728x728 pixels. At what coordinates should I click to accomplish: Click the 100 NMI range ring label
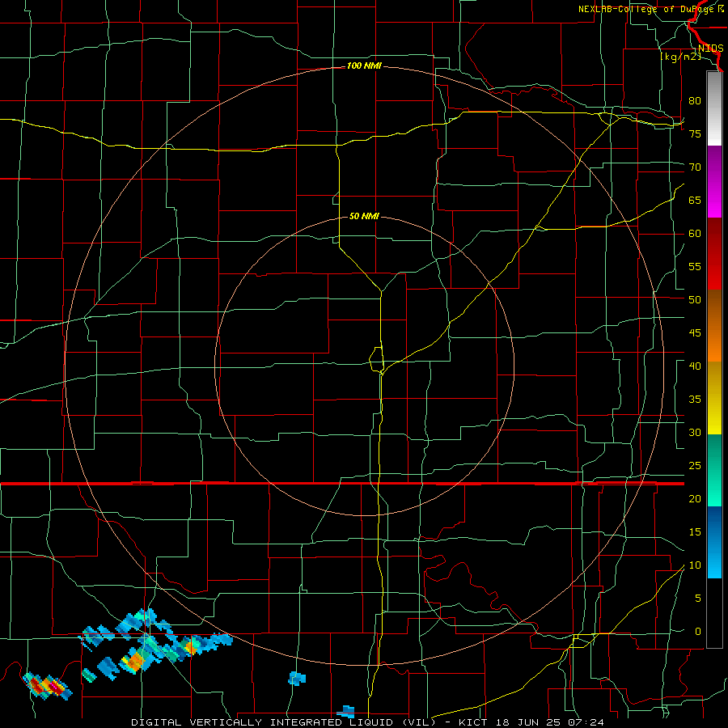pos(364,66)
